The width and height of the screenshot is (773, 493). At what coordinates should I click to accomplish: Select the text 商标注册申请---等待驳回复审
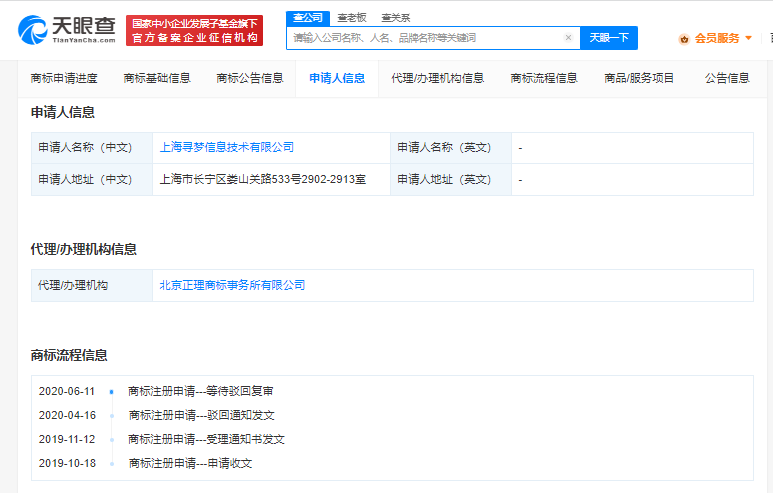pyautogui.click(x=201, y=391)
